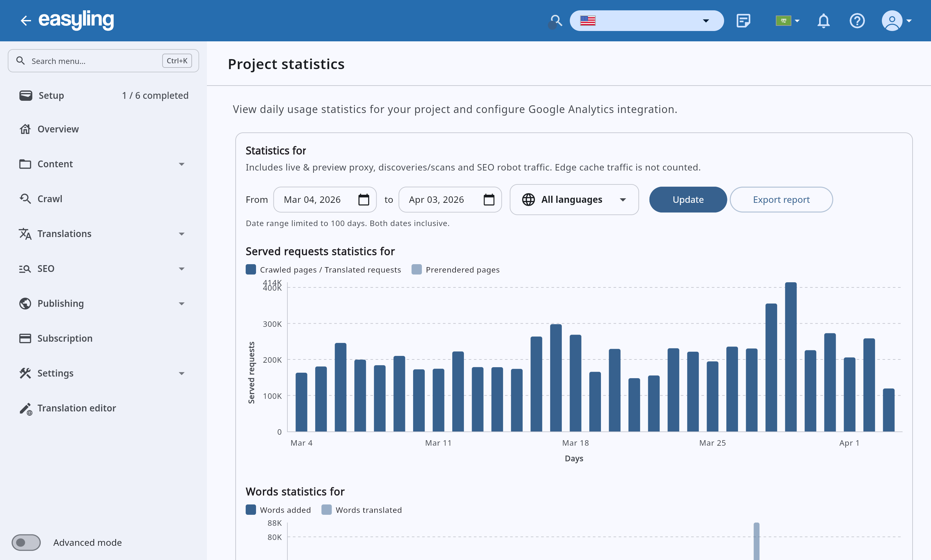Click the back arrow beside easyling logo

click(25, 20)
